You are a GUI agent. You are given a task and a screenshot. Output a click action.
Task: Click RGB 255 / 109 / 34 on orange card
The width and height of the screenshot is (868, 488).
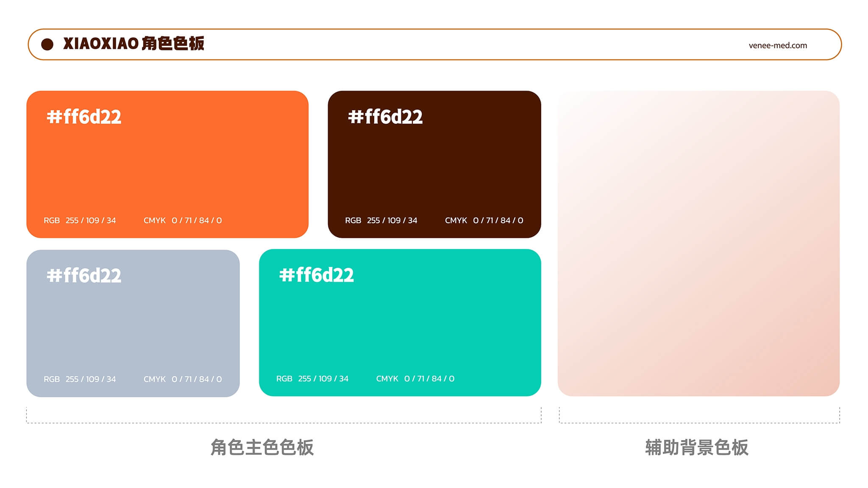80,220
